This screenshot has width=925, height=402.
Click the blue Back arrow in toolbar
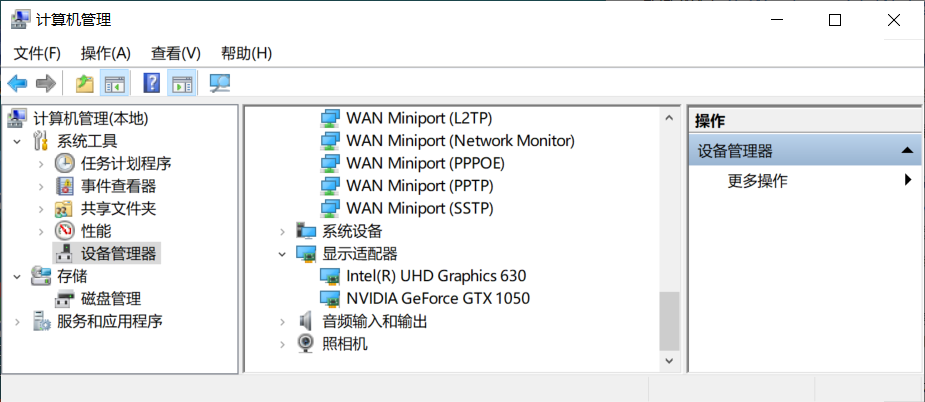pyautogui.click(x=17, y=83)
